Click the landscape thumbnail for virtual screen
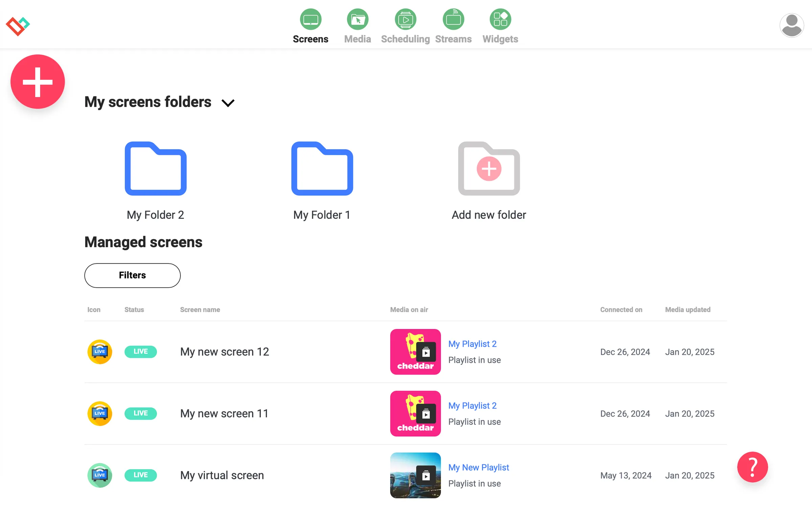This screenshot has height=511, width=812. click(x=415, y=475)
